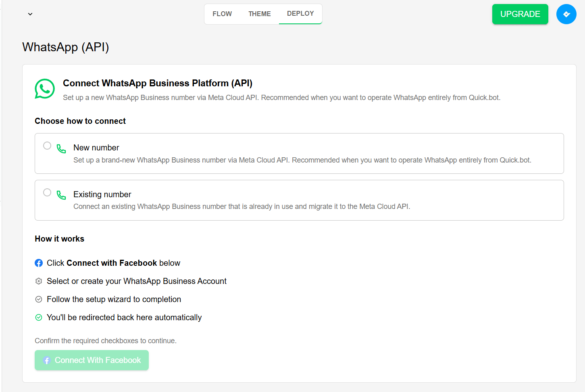
Task: Click the green check icon beside redirected
Action: tap(39, 317)
